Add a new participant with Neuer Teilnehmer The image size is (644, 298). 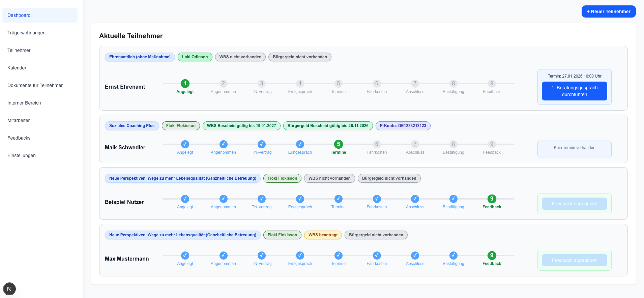coord(608,11)
